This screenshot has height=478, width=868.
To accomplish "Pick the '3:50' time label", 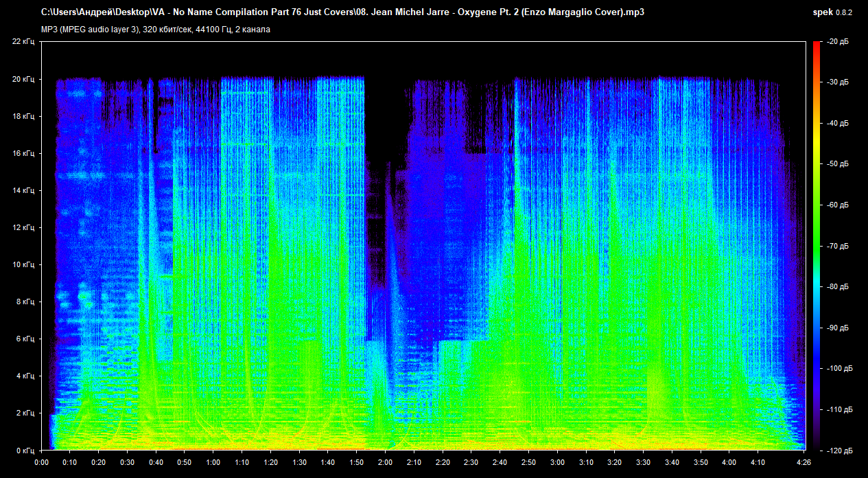I will (x=701, y=462).
